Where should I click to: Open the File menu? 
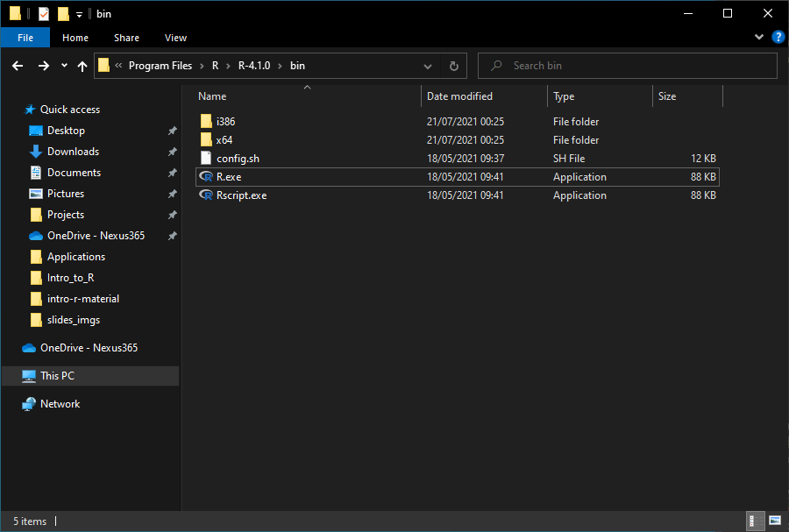(x=25, y=38)
